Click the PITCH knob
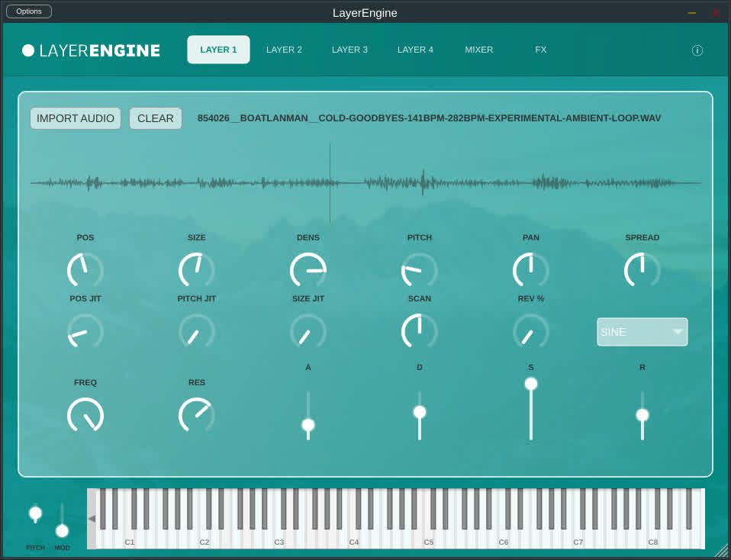This screenshot has width=731, height=560. tap(420, 270)
